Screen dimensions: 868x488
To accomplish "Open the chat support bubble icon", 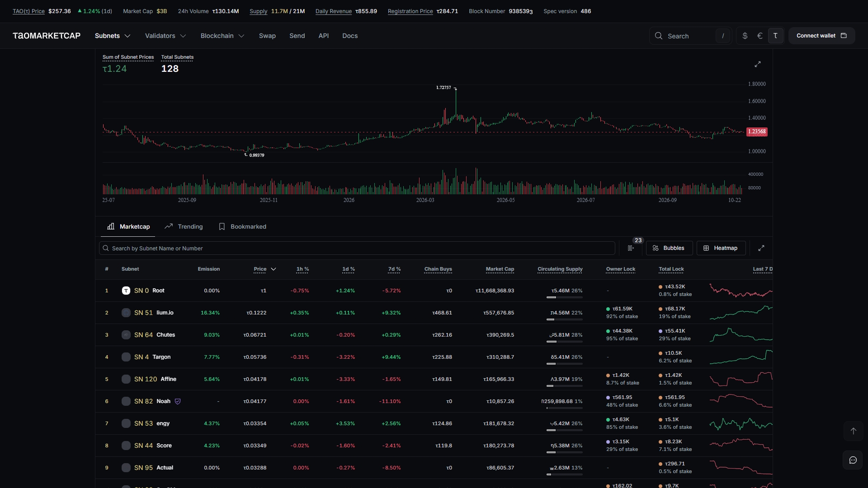I will 853,460.
